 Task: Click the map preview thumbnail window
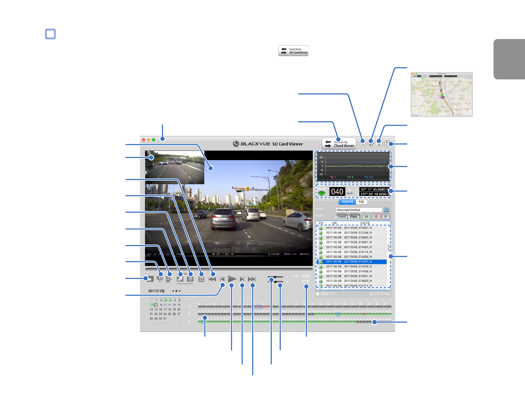pyautogui.click(x=442, y=94)
